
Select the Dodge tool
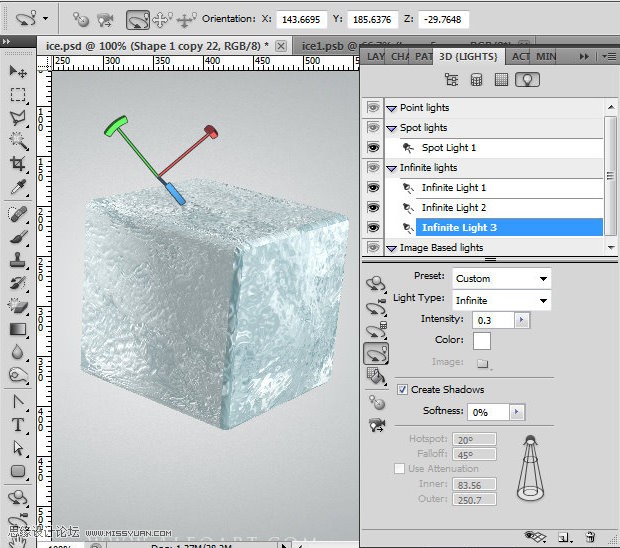click(18, 375)
